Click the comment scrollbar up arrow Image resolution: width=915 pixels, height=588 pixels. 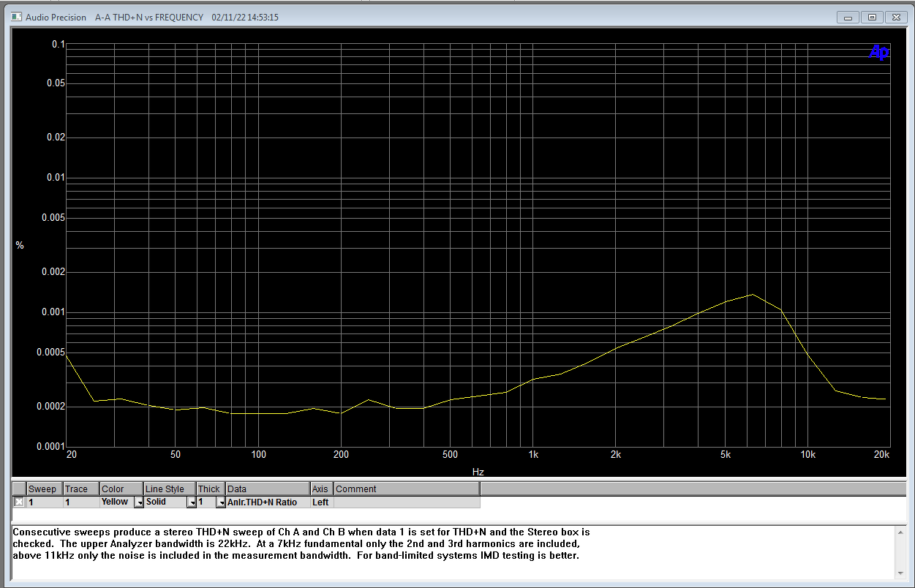[x=900, y=532]
